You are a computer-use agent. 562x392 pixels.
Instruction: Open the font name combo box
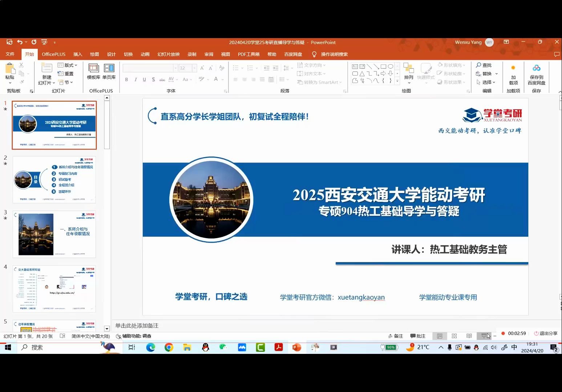coord(150,68)
